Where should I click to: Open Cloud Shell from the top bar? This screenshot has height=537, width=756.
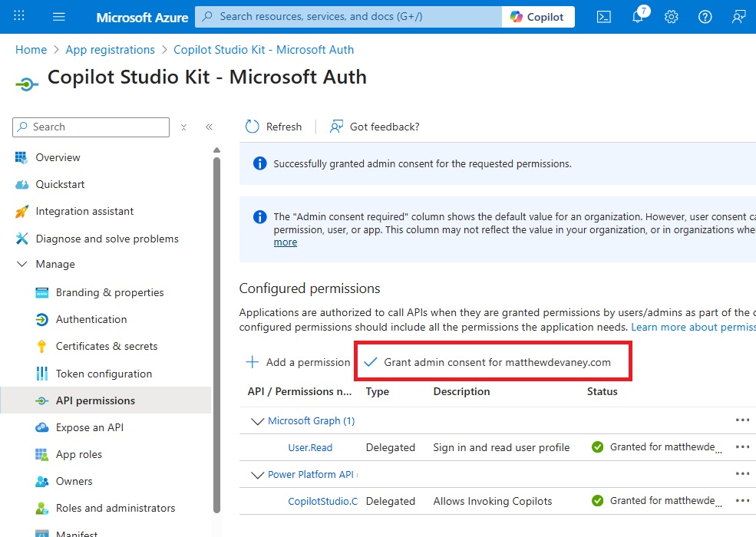(x=604, y=17)
